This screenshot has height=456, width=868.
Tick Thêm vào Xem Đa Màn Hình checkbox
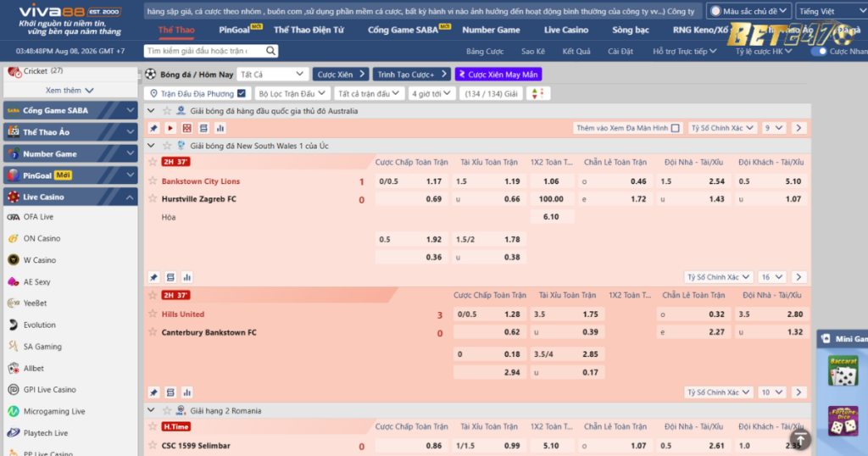[x=675, y=128]
